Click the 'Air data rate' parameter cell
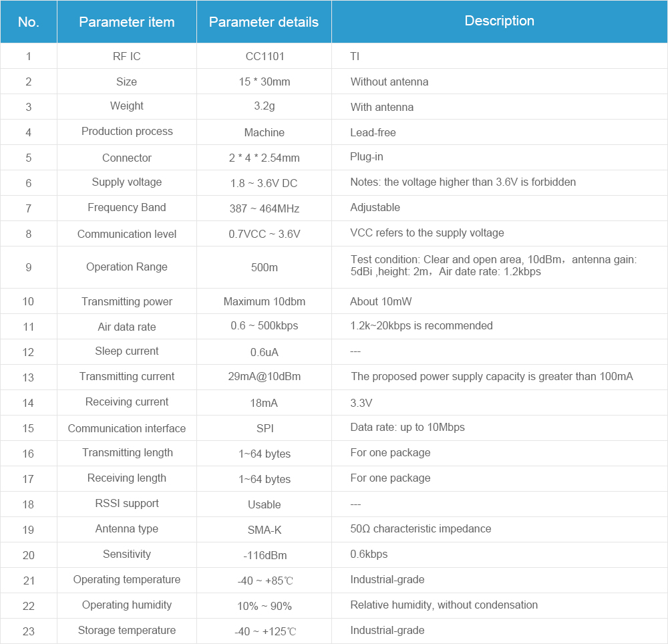 pyautogui.click(x=127, y=327)
